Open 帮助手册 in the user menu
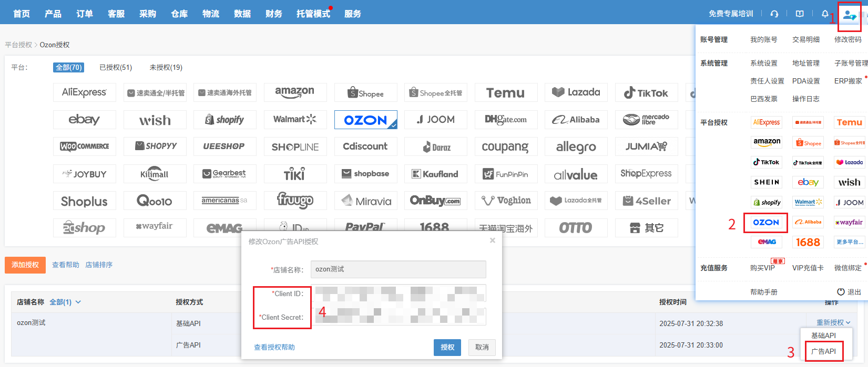Viewport: 868px width, 367px height. coord(764,292)
